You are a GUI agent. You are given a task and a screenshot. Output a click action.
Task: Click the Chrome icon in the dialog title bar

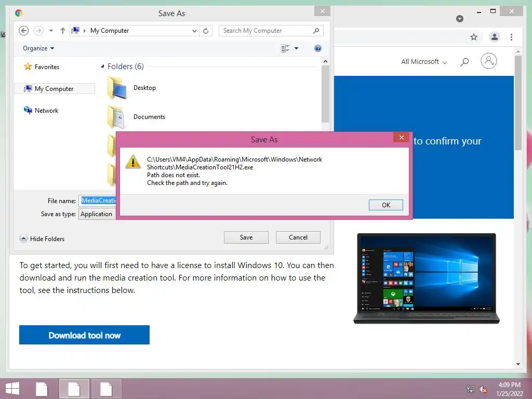pyautogui.click(x=19, y=13)
